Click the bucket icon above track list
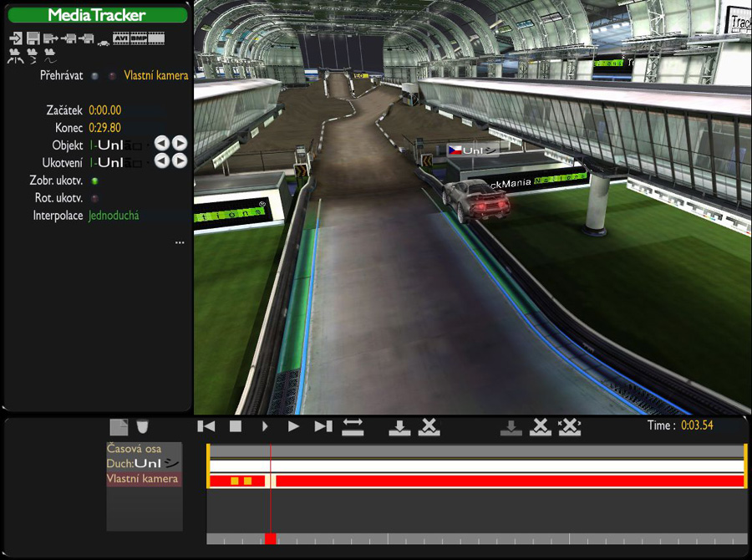Screen dimensions: 752x560 click(x=142, y=426)
